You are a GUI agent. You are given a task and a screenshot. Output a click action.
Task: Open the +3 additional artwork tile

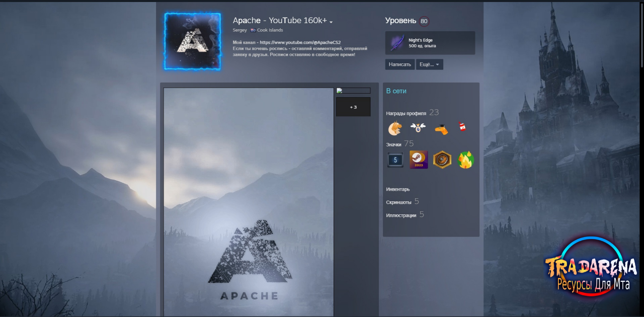click(353, 107)
